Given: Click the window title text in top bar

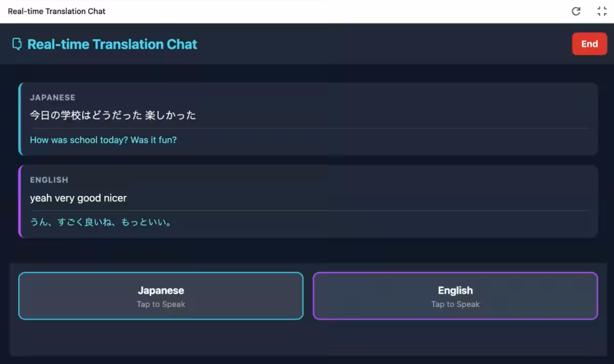Looking at the screenshot, I should point(56,11).
